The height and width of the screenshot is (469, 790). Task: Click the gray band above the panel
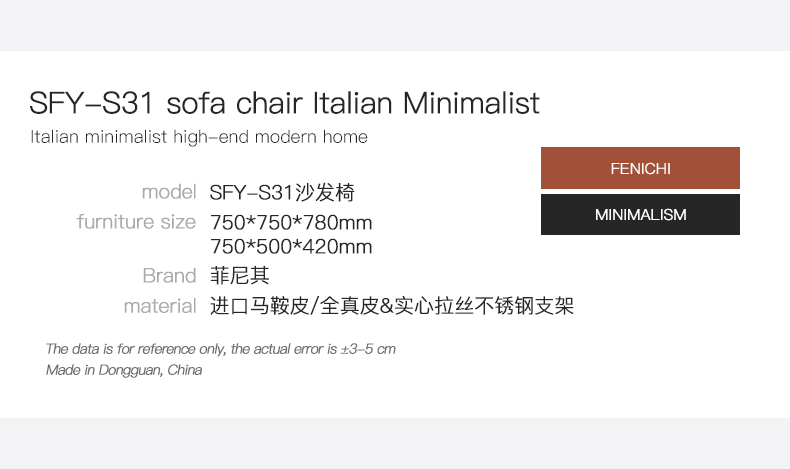[395, 25]
